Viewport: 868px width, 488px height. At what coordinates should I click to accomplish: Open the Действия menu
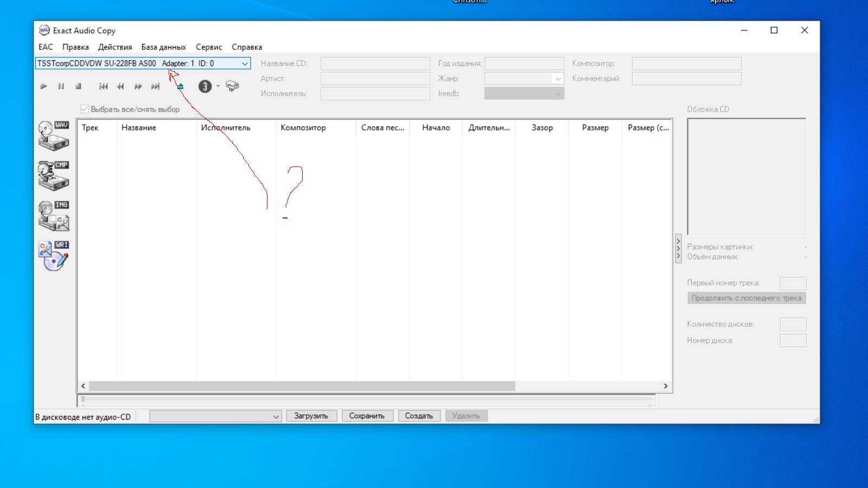click(115, 47)
